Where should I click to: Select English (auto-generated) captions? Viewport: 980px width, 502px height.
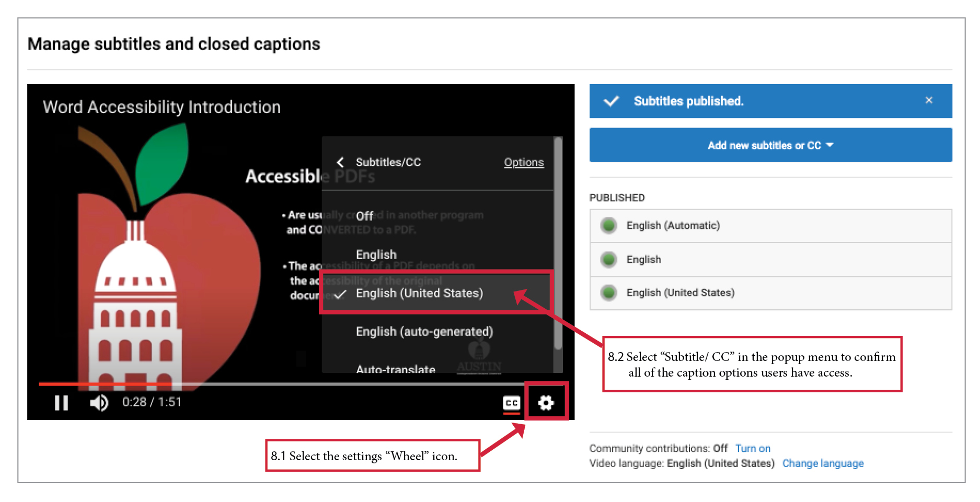pos(424,332)
